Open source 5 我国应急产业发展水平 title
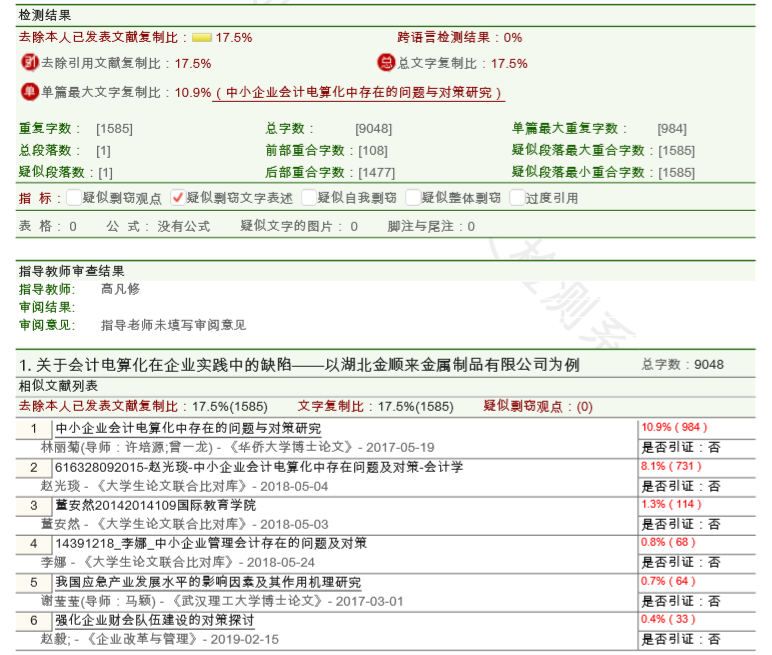Viewport: 772px width, 655px height. coord(208,582)
